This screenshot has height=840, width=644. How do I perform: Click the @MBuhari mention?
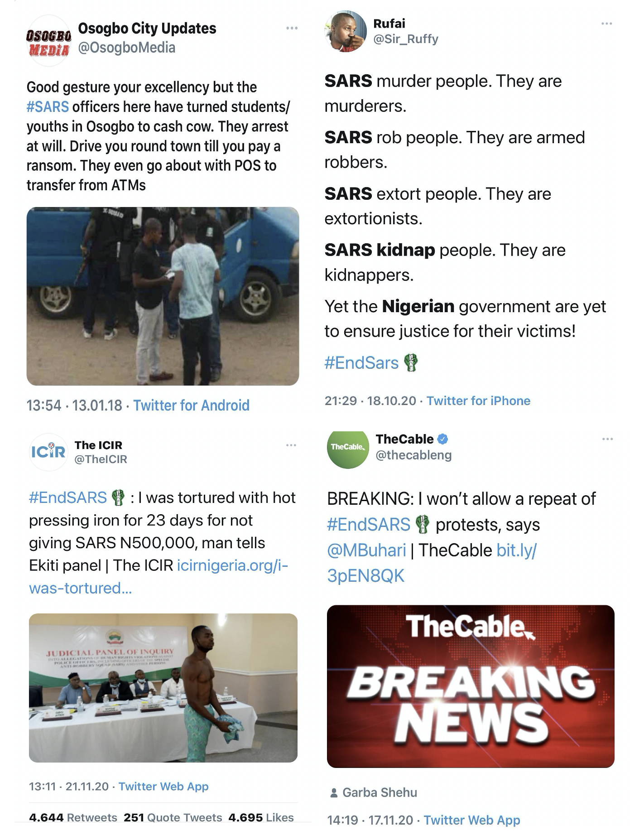[366, 550]
